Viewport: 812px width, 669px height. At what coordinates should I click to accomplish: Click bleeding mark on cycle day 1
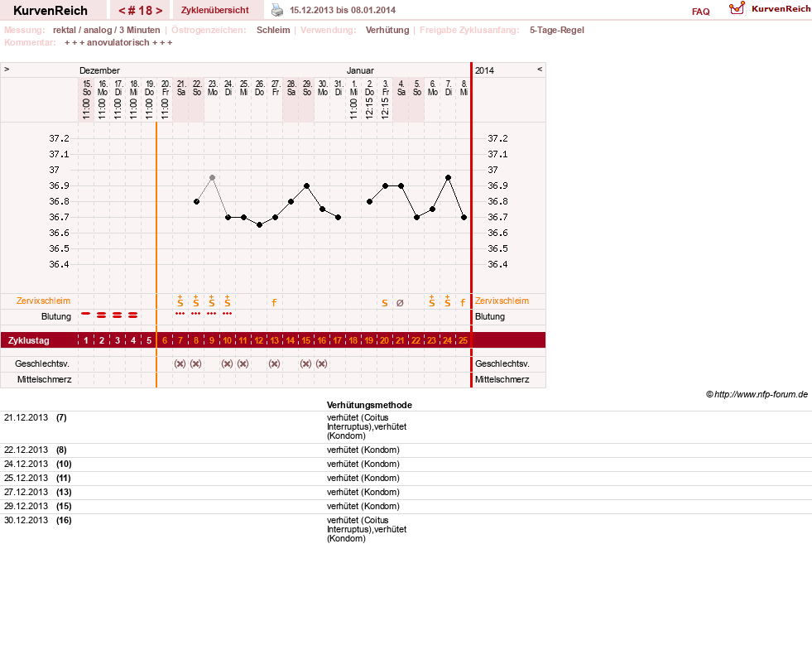(x=86, y=314)
